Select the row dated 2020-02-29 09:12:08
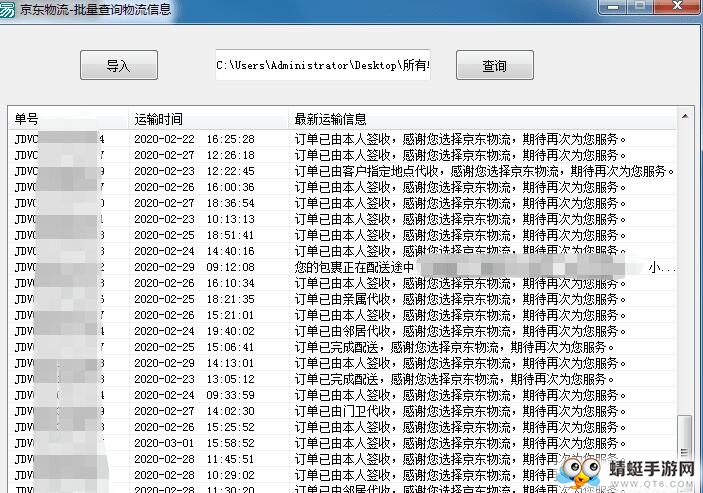The image size is (703, 493). [x=343, y=267]
